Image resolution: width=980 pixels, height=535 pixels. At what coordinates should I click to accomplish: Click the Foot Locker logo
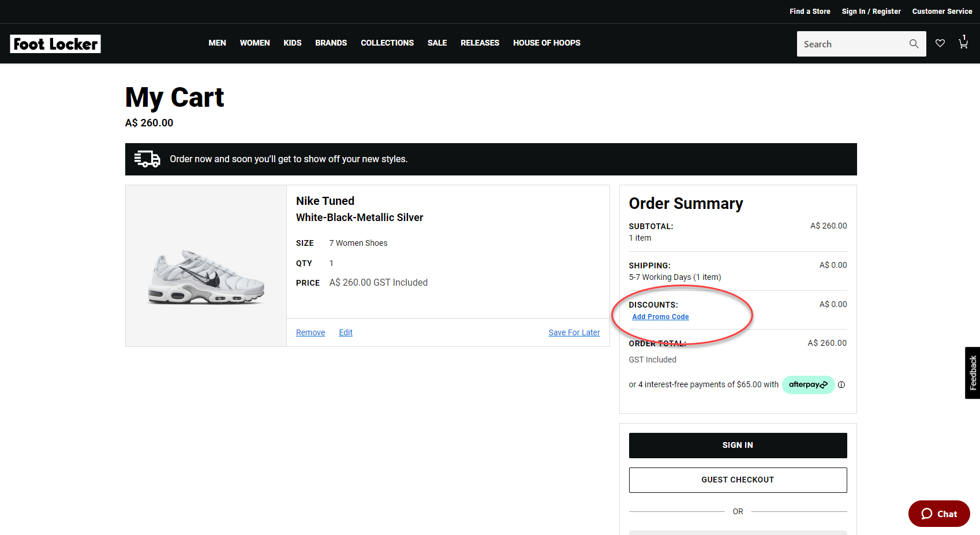coord(55,44)
